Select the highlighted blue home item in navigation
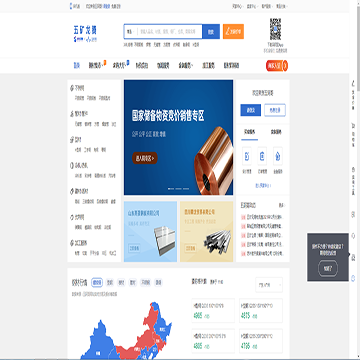The width and height of the screenshot is (360, 360). [77, 65]
